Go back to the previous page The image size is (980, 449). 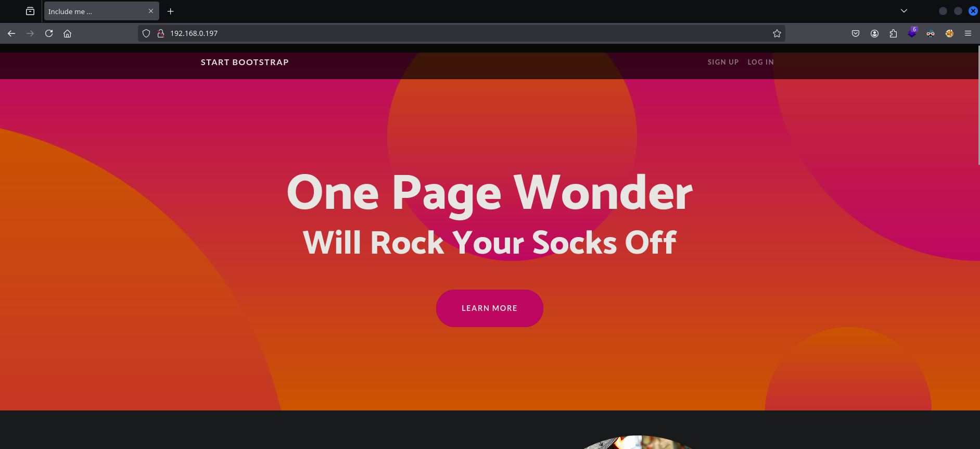(11, 33)
